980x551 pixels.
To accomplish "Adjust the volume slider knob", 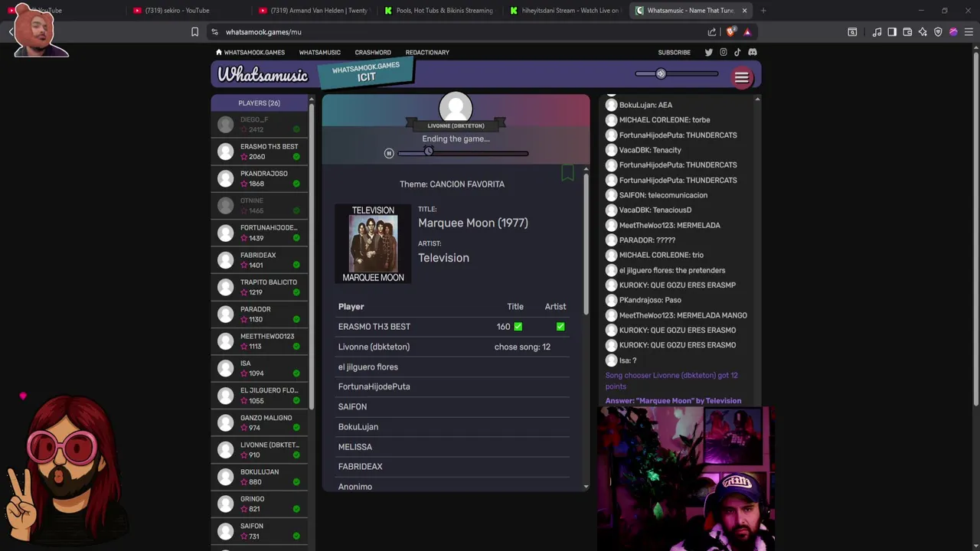I will 661,74.
